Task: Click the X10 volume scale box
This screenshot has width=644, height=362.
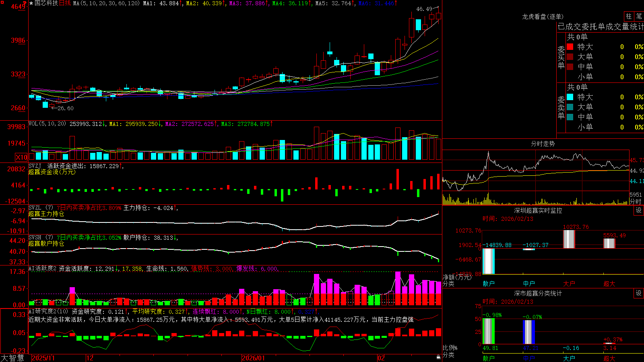Action: click(21, 157)
